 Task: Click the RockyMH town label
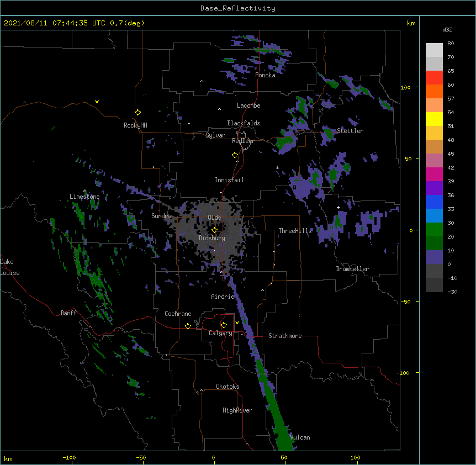[135, 125]
